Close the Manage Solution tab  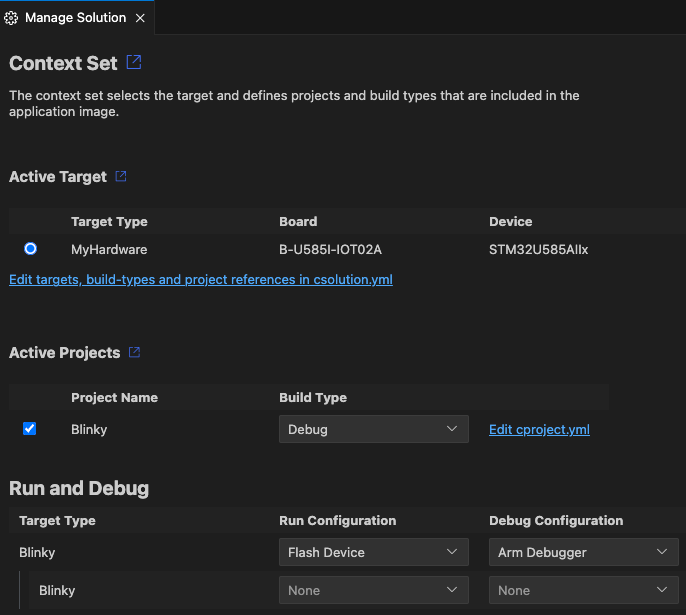point(140,18)
